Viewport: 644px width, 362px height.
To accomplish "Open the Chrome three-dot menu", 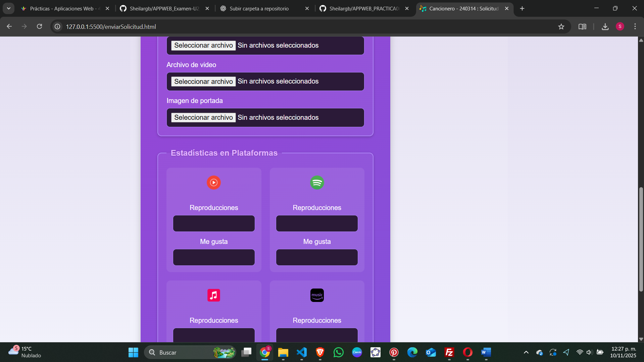I will click(x=635, y=27).
